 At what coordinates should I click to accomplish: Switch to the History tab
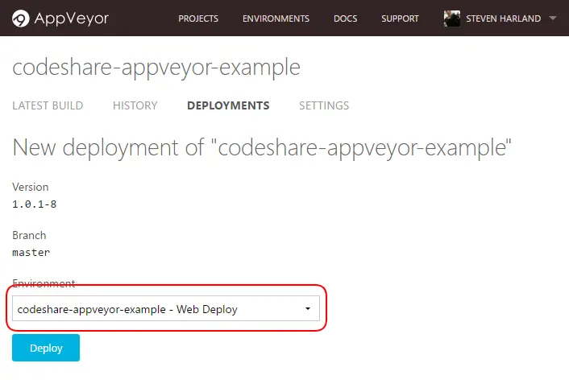(135, 105)
